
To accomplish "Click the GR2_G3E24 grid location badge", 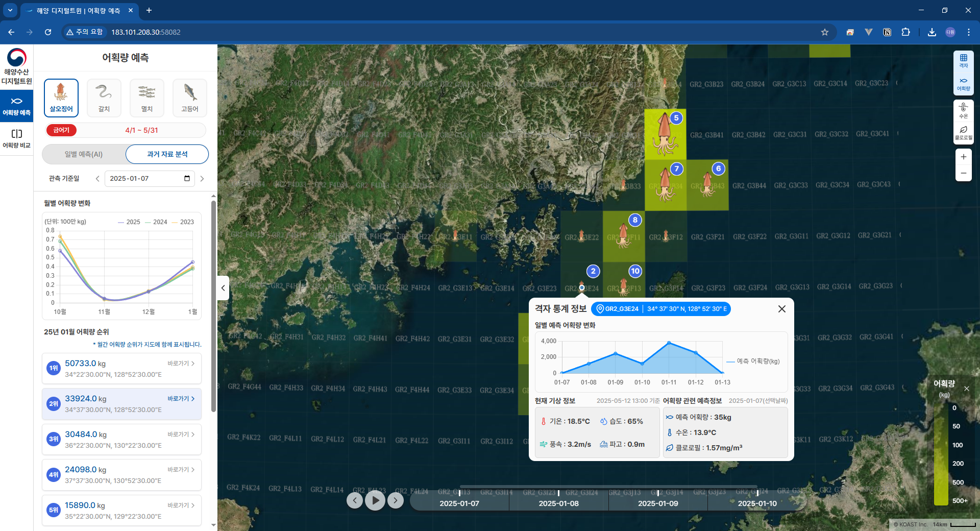I will [660, 309].
